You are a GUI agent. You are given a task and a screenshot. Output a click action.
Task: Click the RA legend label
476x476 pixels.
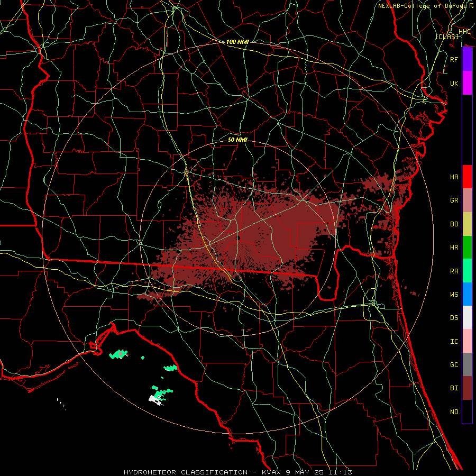pyautogui.click(x=454, y=271)
